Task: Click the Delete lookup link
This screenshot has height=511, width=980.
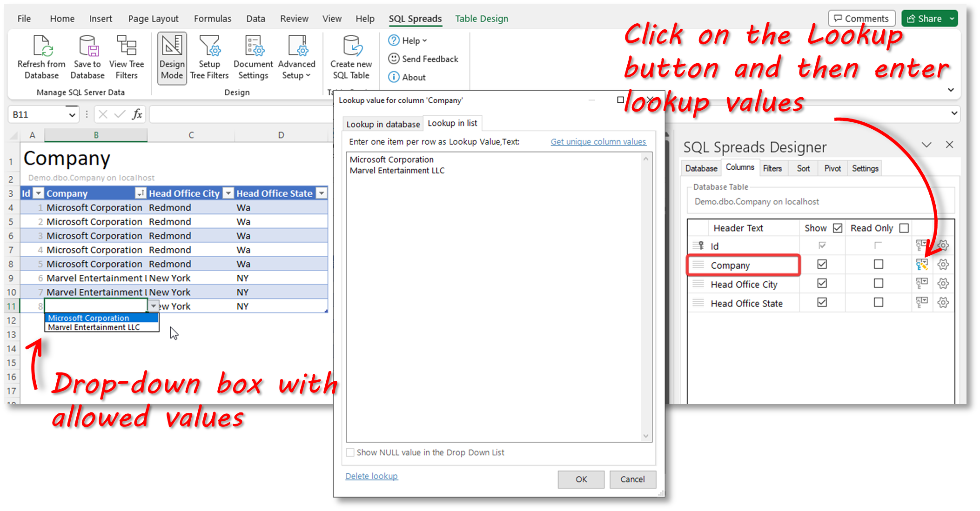Action: pos(371,476)
